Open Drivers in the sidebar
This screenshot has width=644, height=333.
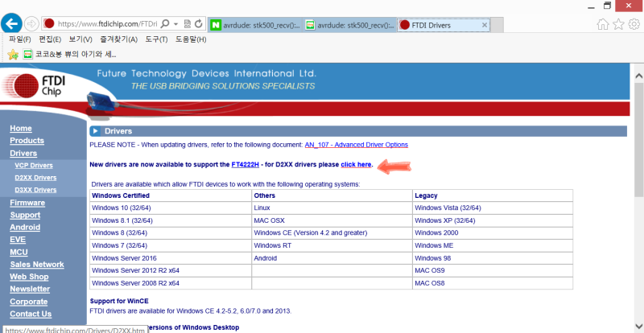(x=23, y=153)
